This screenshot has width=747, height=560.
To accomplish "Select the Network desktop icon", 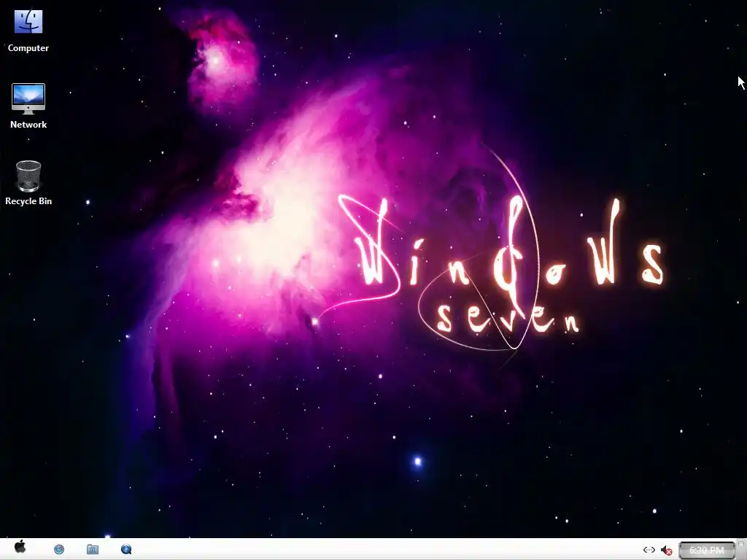I will (x=28, y=106).
